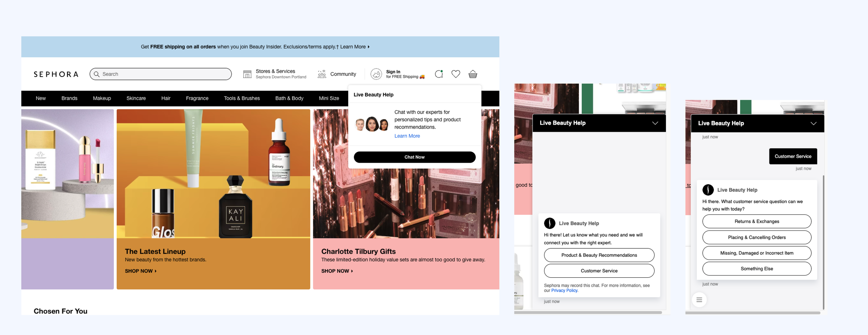This screenshot has width=868, height=335.
Task: Open the Loves heart icon
Action: pos(456,74)
